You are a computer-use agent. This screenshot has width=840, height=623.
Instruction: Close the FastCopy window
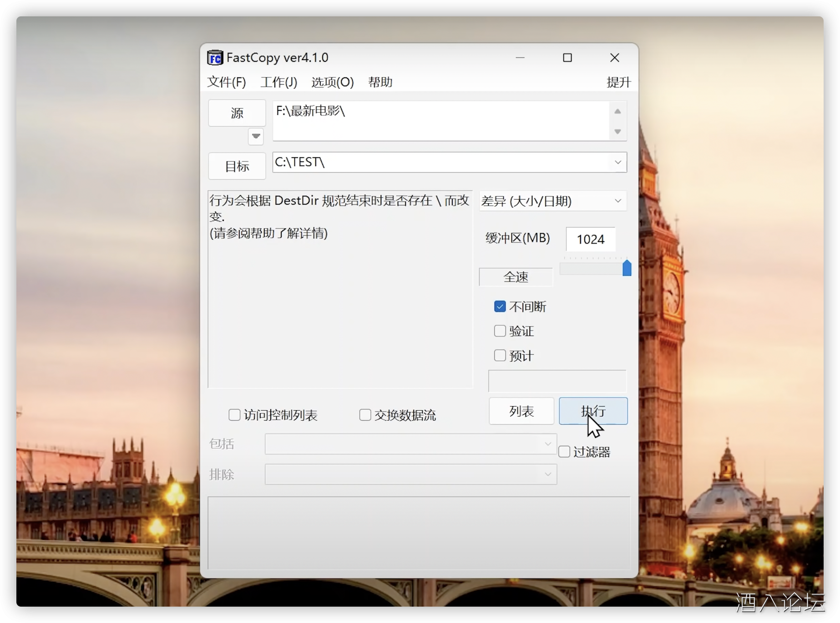coord(614,58)
